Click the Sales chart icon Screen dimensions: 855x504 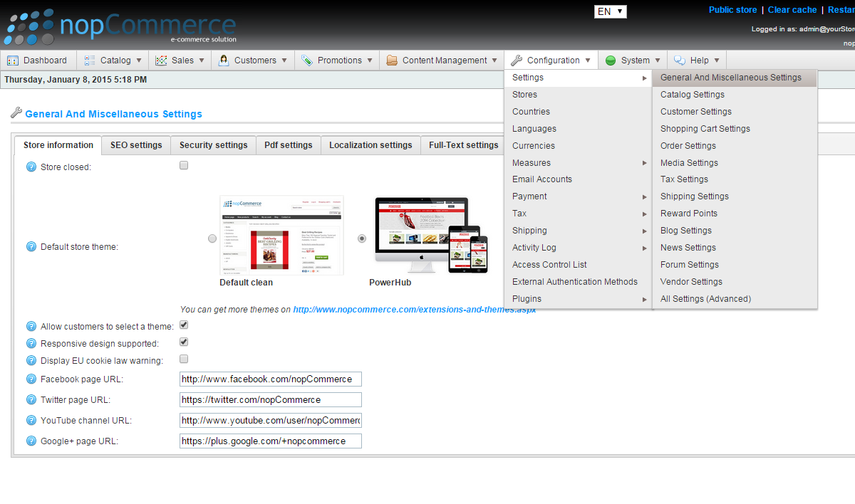coord(161,61)
